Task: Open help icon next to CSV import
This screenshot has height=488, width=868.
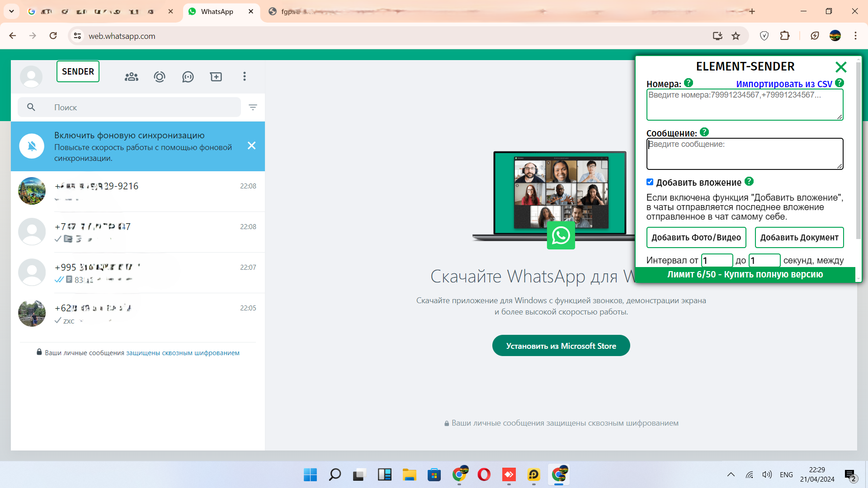Action: 840,83
